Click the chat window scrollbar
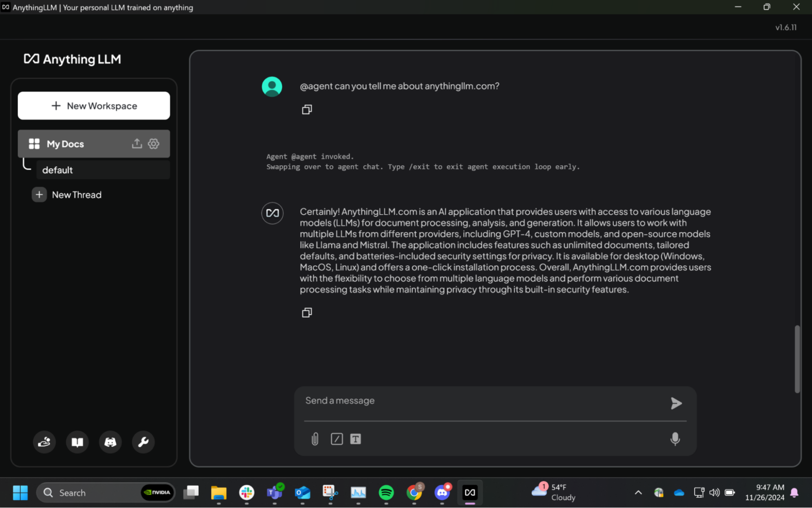 pyautogui.click(x=797, y=359)
